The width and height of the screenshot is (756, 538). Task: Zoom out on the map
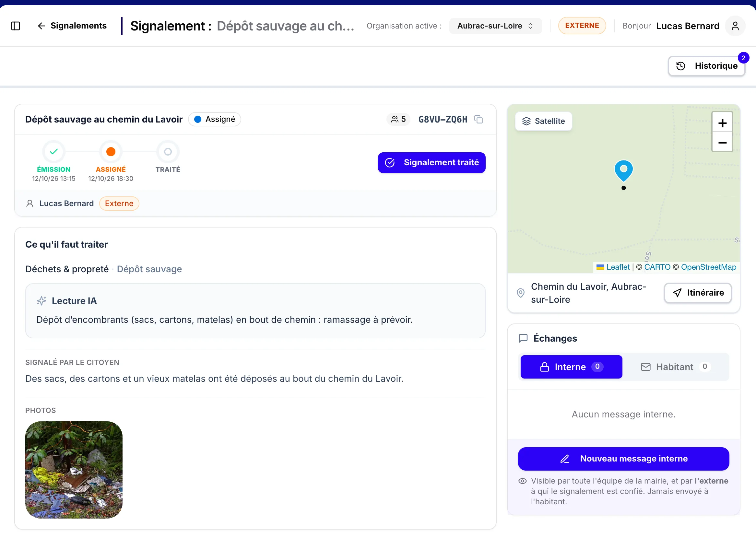(722, 143)
